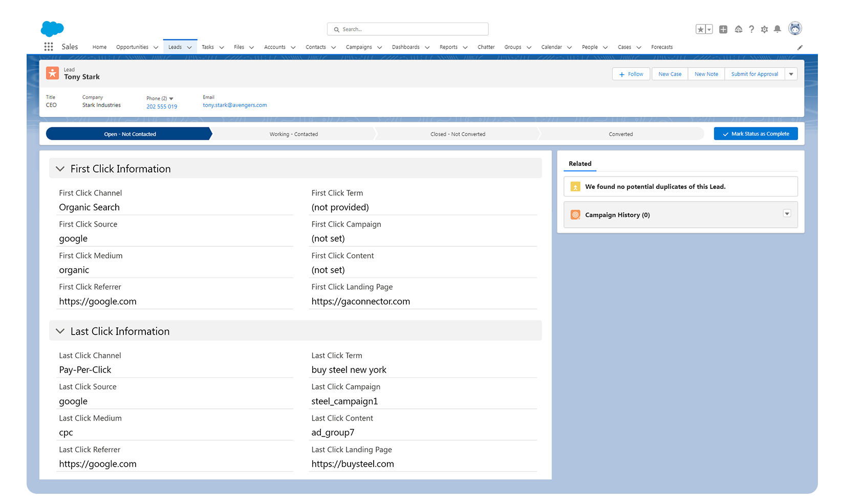Viewport: 844px width, 504px height.
Task: Click the buy steel new york term
Action: (349, 370)
